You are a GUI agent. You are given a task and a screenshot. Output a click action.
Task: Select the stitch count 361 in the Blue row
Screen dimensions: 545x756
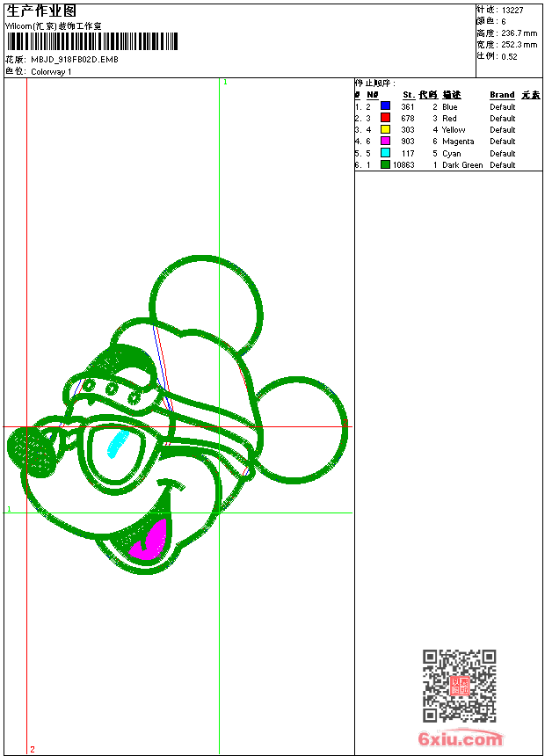(408, 107)
